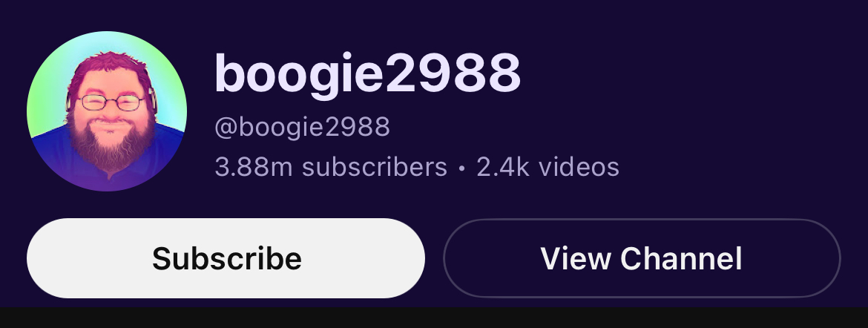Viewport: 868px width, 328px height.
Task: Click the white filled Subscribe pill
Action: coord(226,258)
